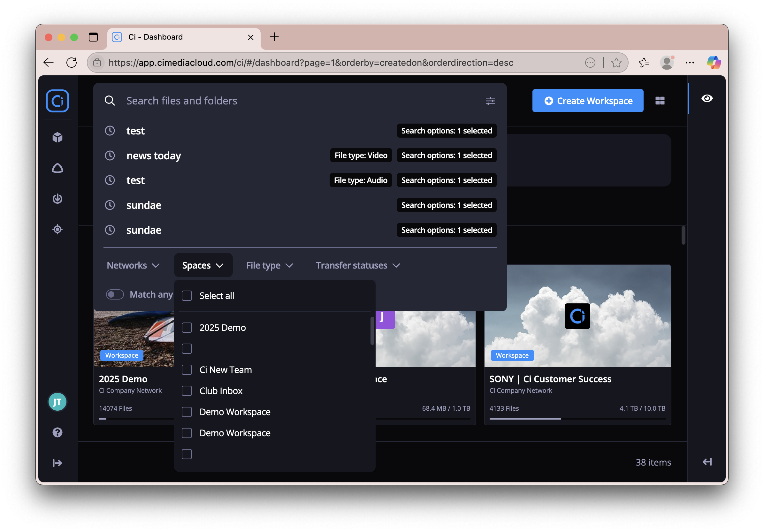The width and height of the screenshot is (764, 532).
Task: Check the second Demo Workspace checkbox
Action: pos(187,433)
